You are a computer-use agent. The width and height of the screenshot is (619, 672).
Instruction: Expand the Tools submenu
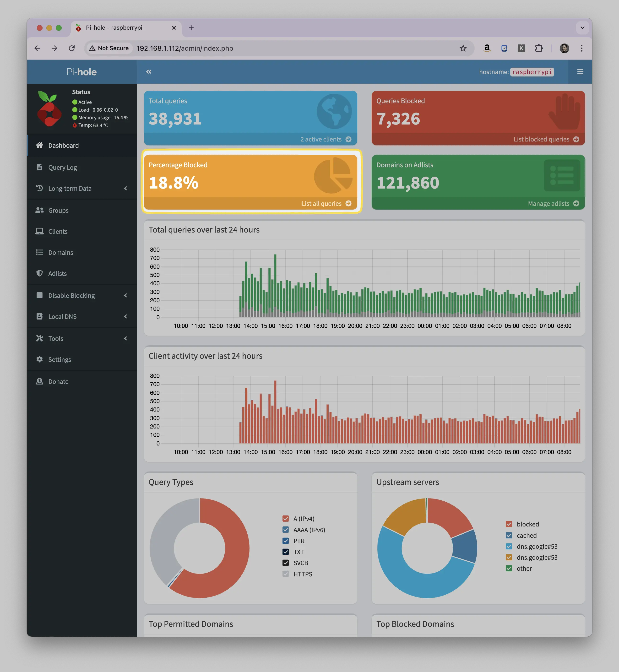(82, 338)
